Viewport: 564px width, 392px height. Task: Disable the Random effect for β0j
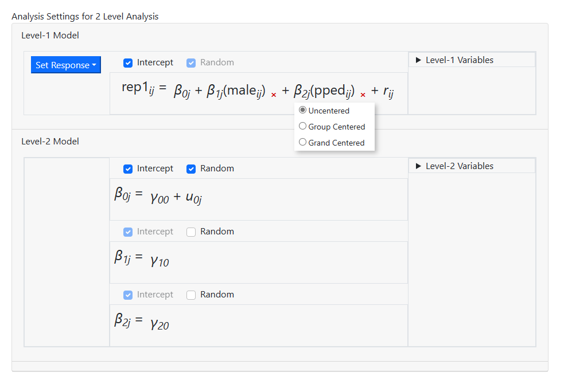[x=192, y=168]
